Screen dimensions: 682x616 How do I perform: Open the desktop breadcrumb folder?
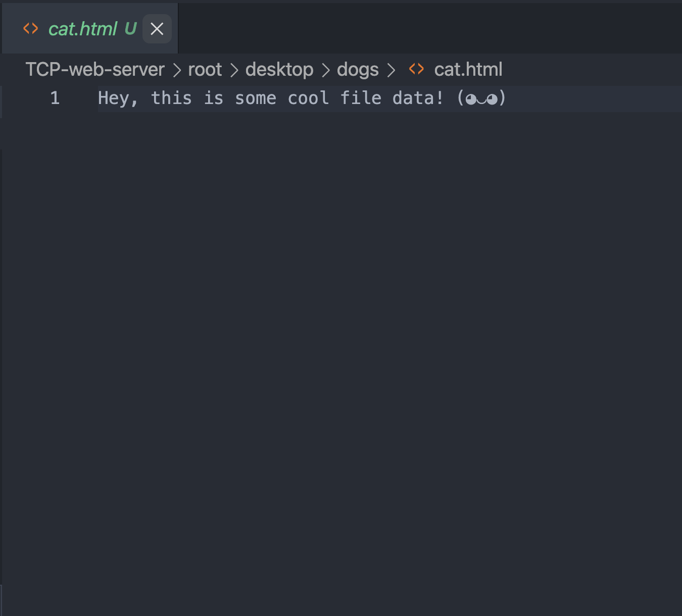279,70
